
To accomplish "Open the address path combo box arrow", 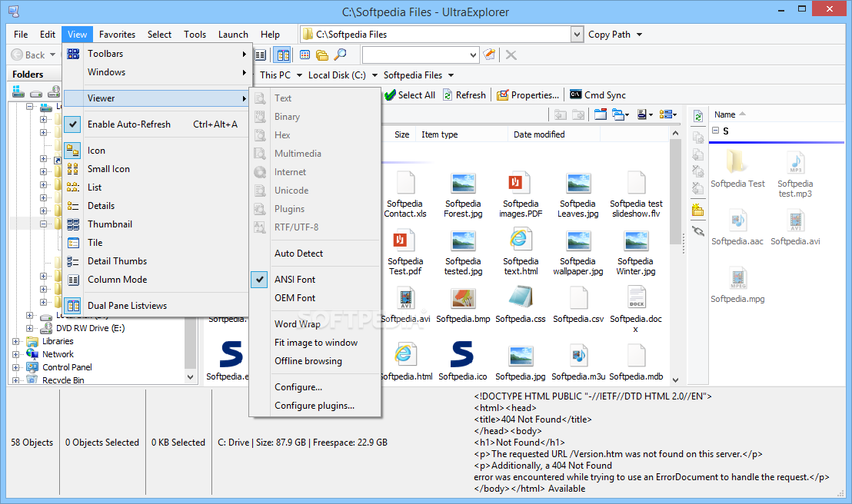I will pos(577,35).
